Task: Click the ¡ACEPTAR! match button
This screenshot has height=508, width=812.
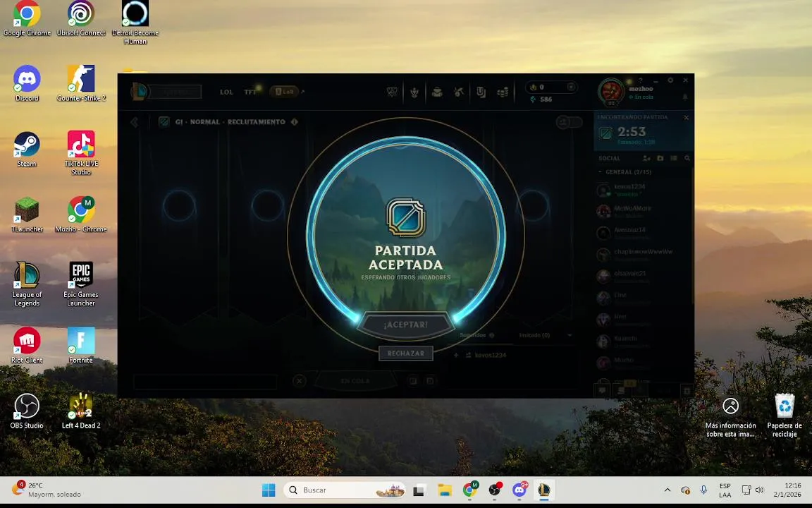Action: click(x=405, y=325)
